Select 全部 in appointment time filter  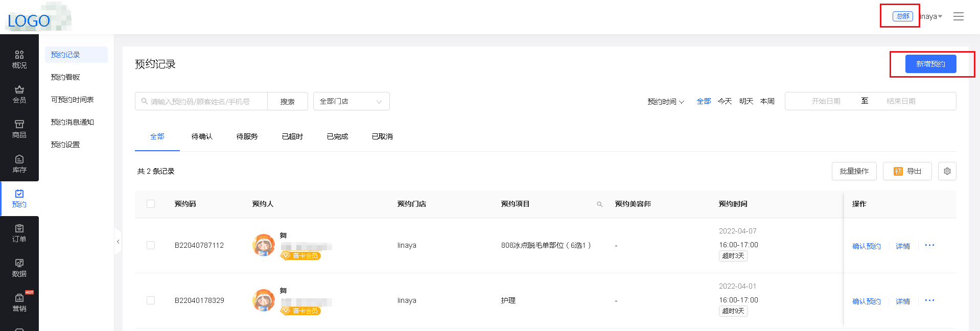[x=704, y=101]
